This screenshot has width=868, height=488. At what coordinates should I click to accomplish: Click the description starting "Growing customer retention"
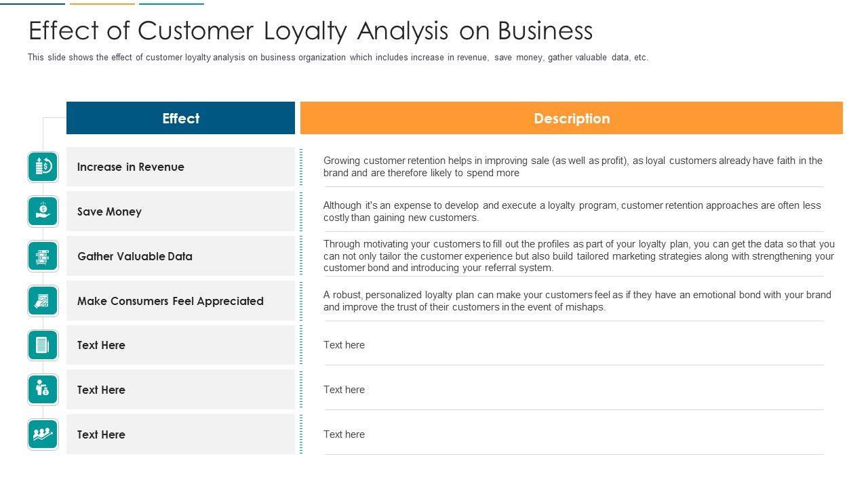pyautogui.click(x=572, y=167)
